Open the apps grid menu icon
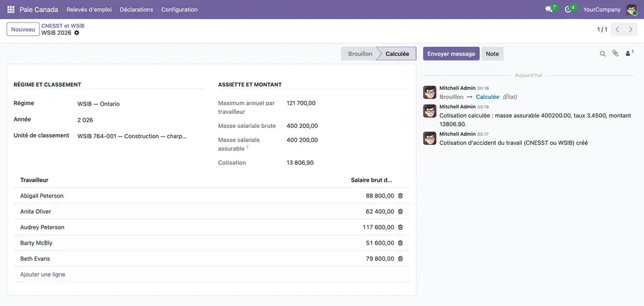This screenshot has width=644, height=306. click(11, 9)
